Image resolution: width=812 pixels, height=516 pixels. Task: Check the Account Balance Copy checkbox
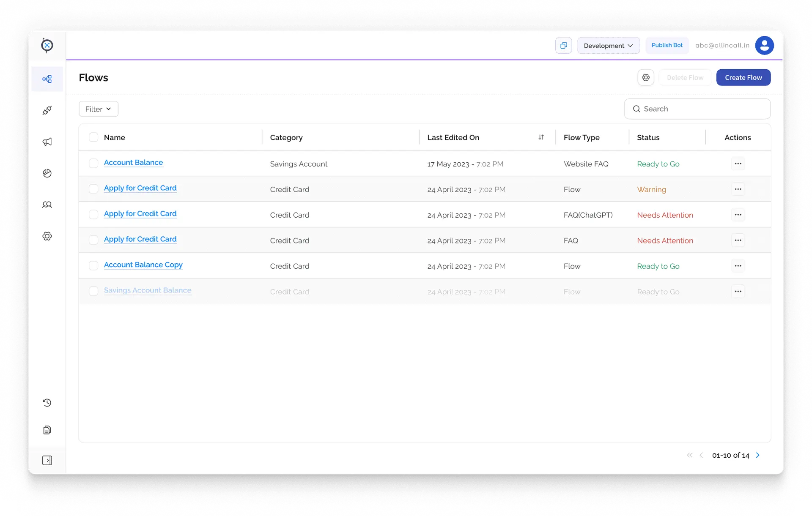click(x=93, y=266)
